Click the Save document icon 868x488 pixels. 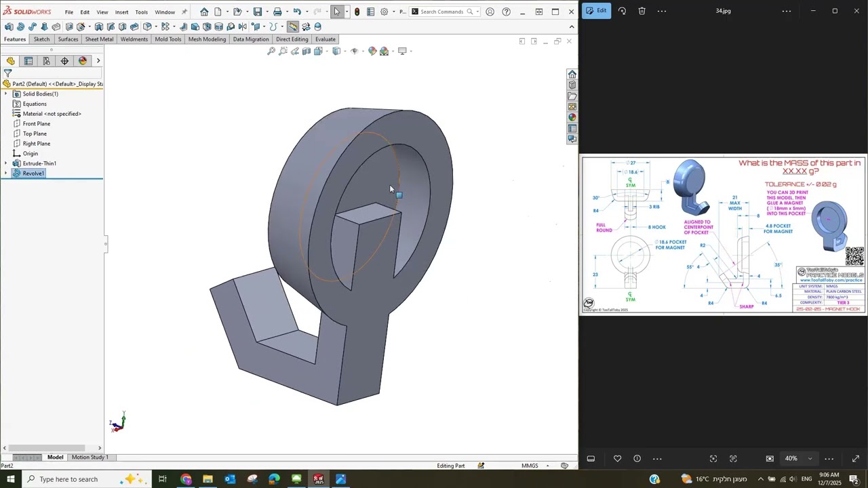(257, 12)
